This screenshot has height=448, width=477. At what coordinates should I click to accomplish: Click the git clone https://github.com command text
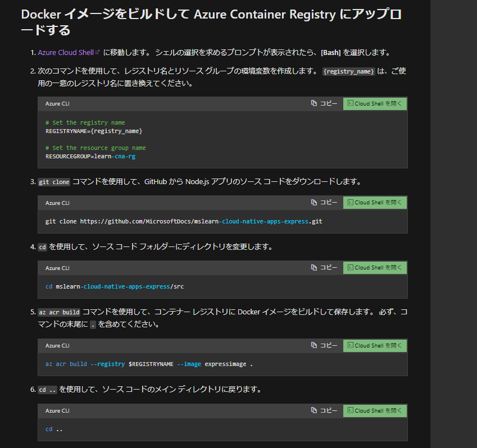tap(184, 221)
